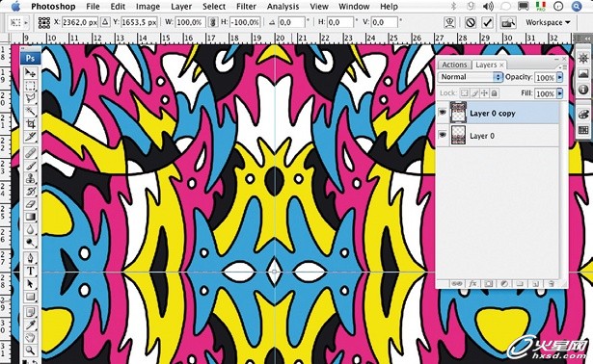
Task: Open the Edit menu
Action: [118, 7]
